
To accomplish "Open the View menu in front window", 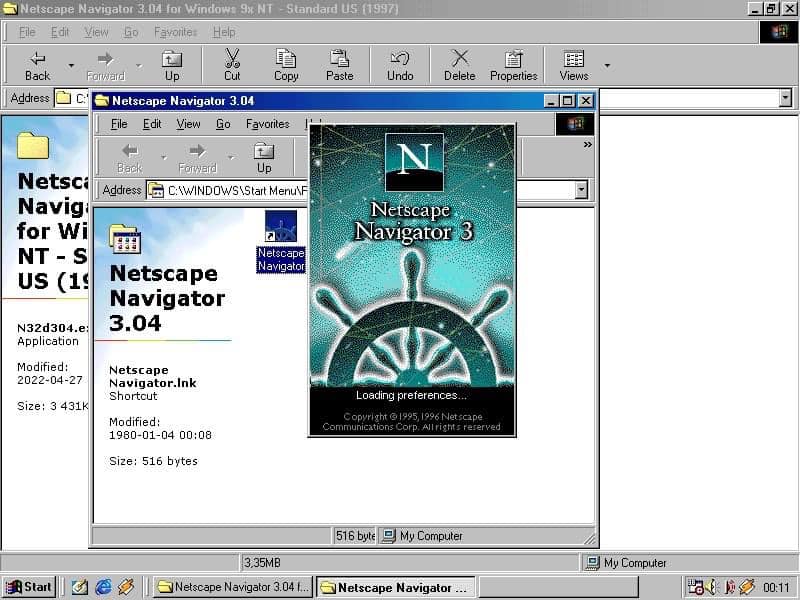I will (x=188, y=124).
